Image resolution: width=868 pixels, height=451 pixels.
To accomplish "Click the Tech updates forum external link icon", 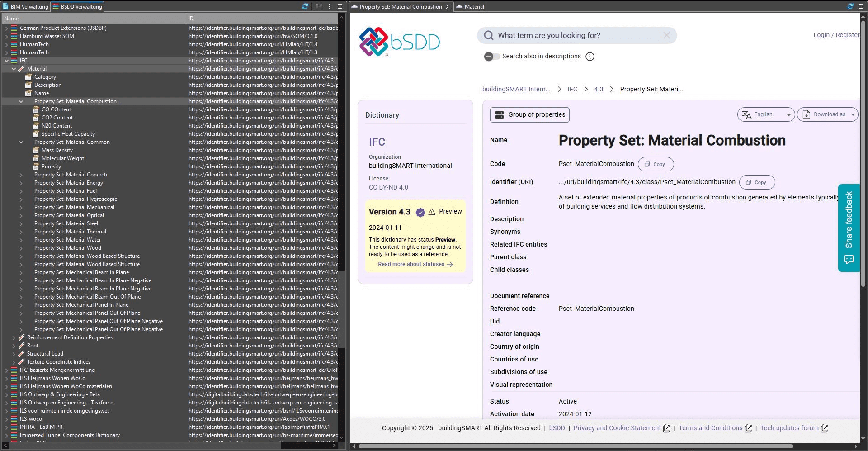I will [825, 428].
